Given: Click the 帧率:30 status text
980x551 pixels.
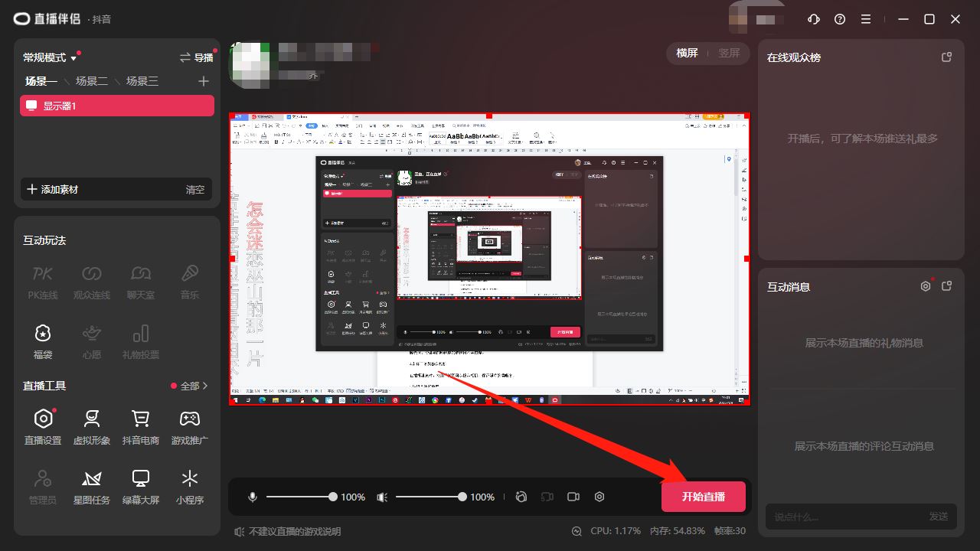Looking at the screenshot, I should [x=730, y=531].
